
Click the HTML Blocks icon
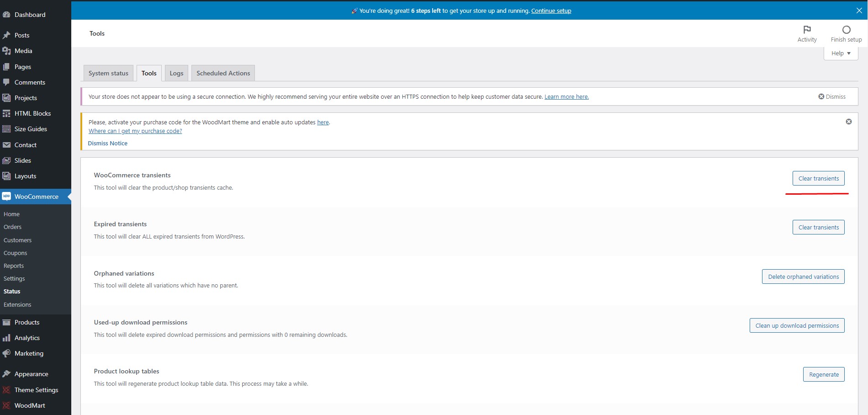[6, 113]
